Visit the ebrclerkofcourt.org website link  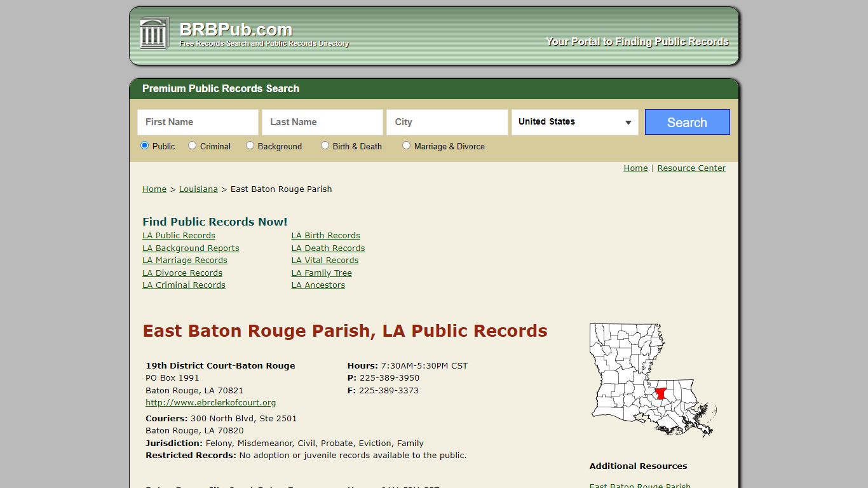click(x=211, y=403)
